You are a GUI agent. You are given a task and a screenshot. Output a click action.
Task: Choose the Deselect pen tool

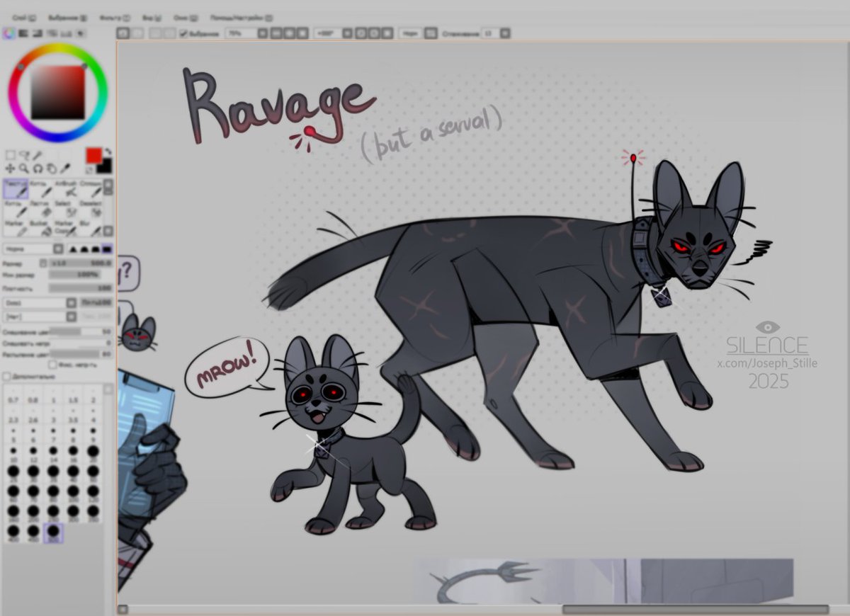tap(91, 210)
